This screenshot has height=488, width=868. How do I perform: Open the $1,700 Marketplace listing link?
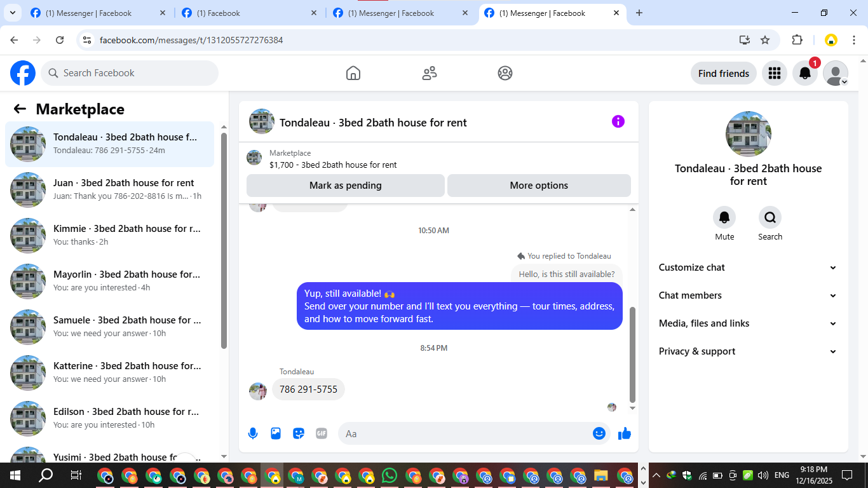333,165
